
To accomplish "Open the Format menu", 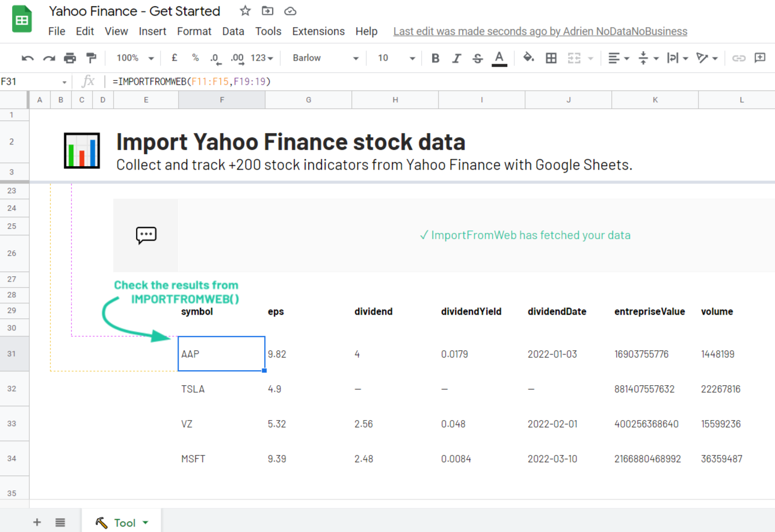I will pyautogui.click(x=194, y=31).
